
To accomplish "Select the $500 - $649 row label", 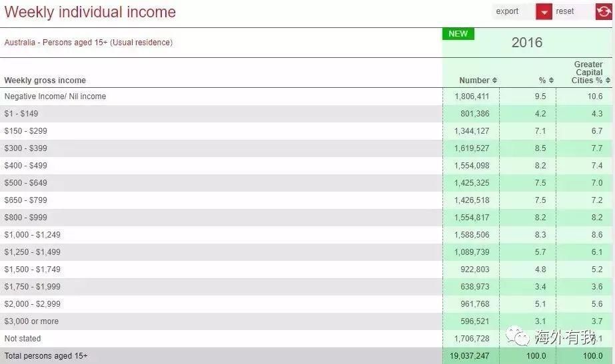I will [26, 183].
